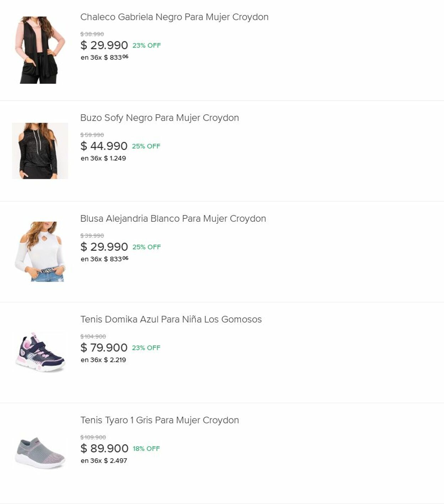Open the Chaleco Gabriela Negro product image
The height and width of the screenshot is (504, 444).
[x=40, y=50]
